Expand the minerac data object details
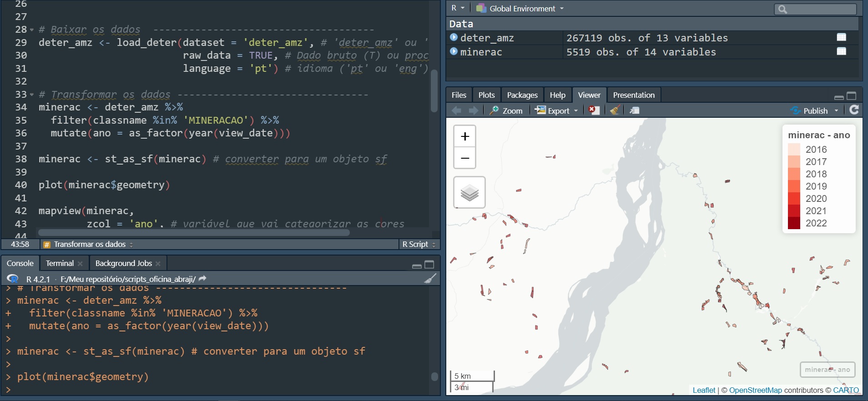The height and width of the screenshot is (401, 868). point(454,51)
